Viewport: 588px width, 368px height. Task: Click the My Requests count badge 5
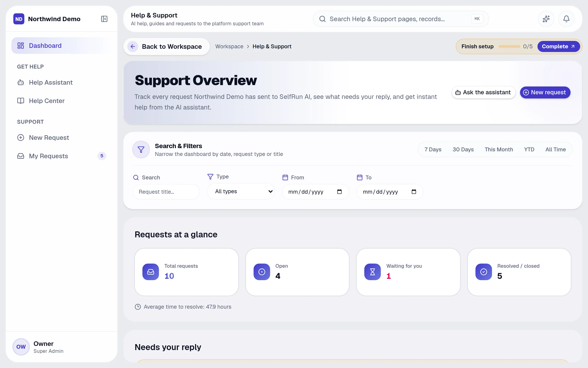[x=102, y=156]
